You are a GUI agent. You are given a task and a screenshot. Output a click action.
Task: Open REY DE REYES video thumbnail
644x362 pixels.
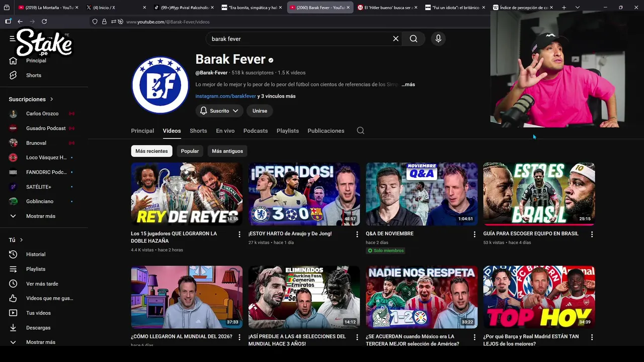coord(187,194)
